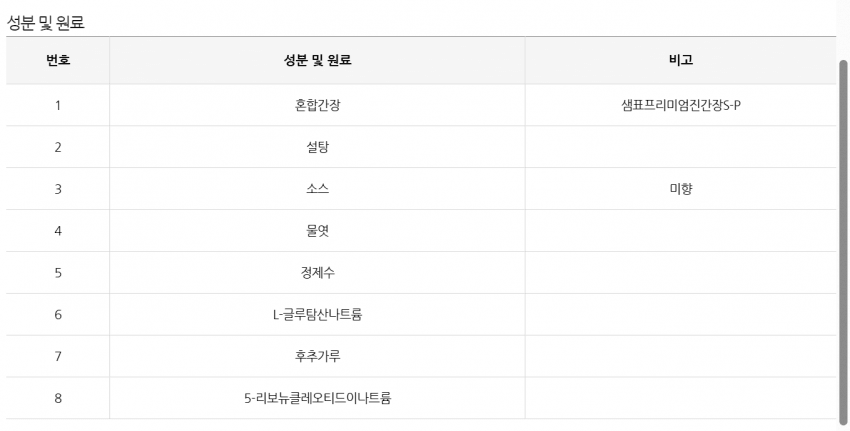Click the vertical scrollbar of the ingredients table
Screen dimensions: 850x431
point(842,240)
